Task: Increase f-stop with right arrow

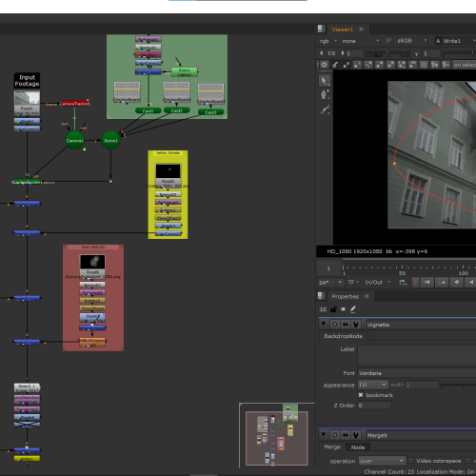Action: pos(343,53)
